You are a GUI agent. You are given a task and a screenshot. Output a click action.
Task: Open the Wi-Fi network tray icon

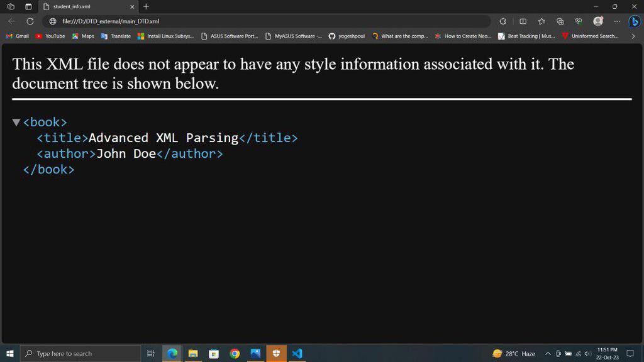(x=579, y=353)
